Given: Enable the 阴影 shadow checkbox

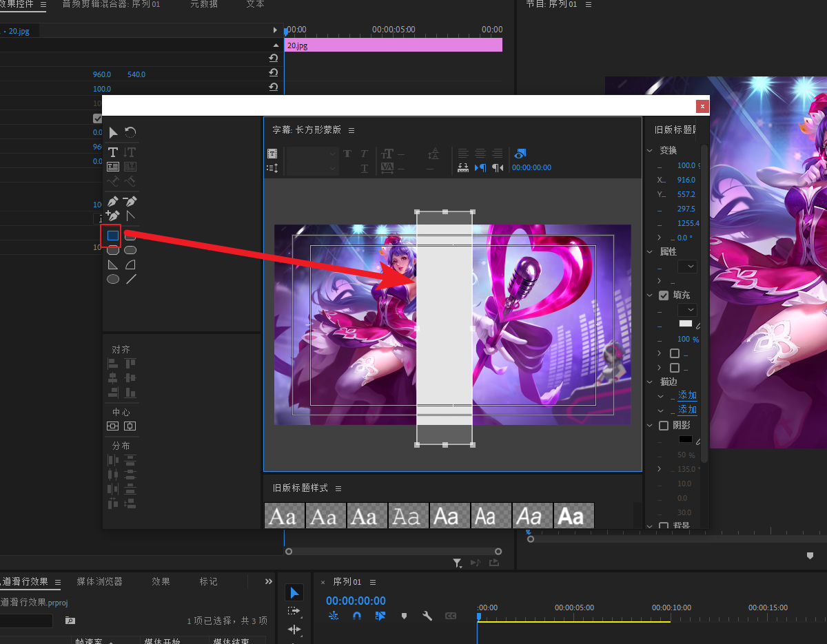Looking at the screenshot, I should (x=664, y=426).
